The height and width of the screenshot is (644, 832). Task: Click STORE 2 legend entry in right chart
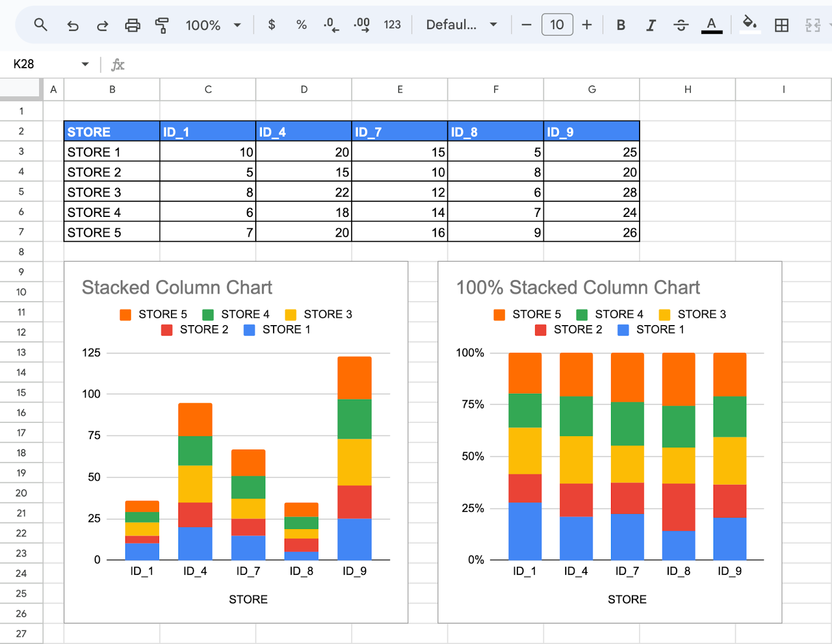click(568, 329)
